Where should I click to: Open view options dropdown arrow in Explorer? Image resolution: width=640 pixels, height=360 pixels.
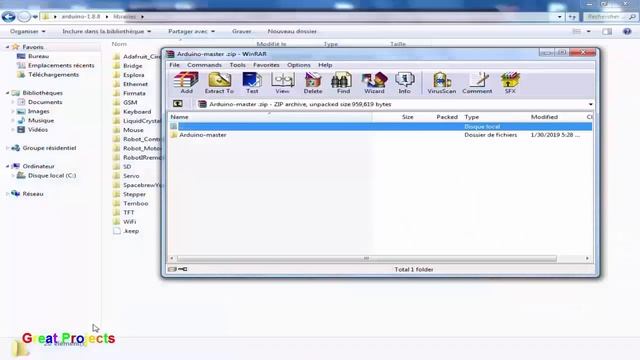tap(589, 31)
